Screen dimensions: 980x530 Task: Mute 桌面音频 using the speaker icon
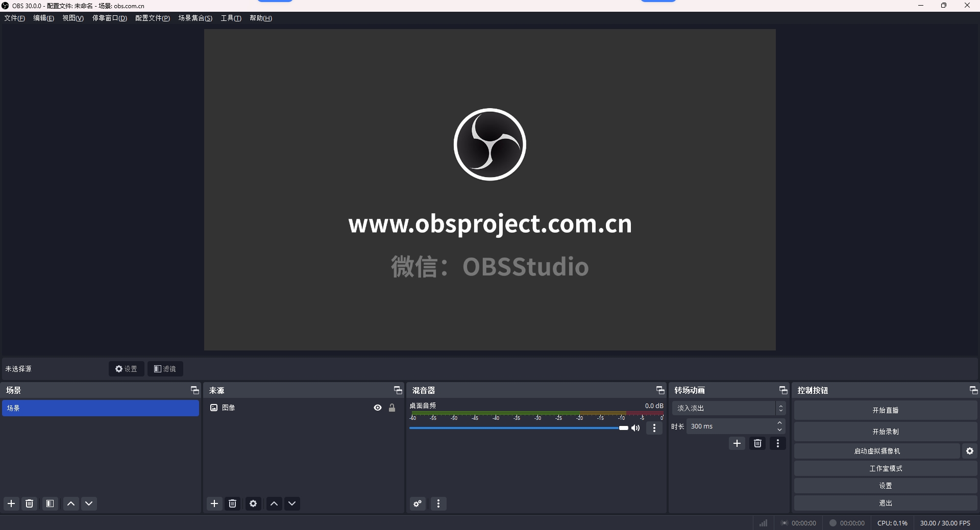point(635,428)
